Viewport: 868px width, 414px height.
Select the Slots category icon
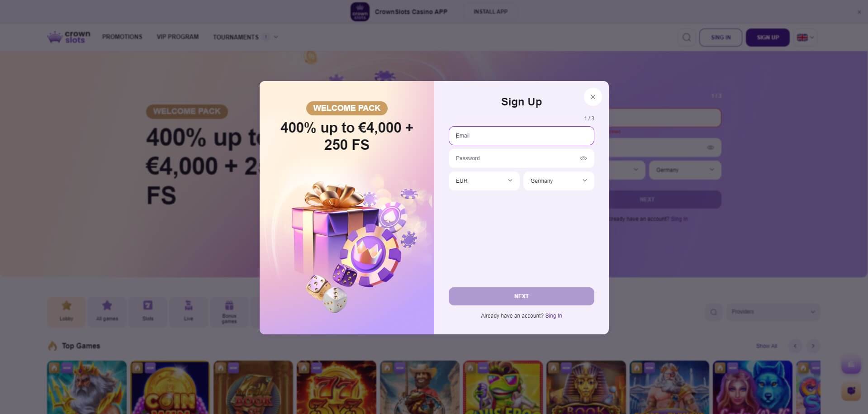pos(148,311)
